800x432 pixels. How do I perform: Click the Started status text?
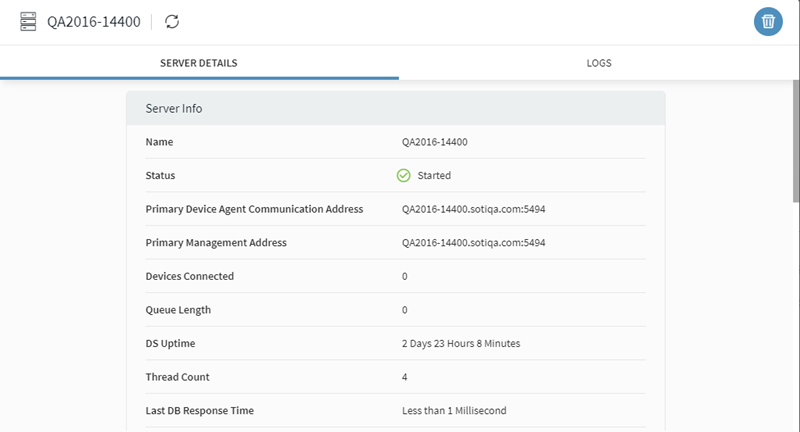point(434,175)
